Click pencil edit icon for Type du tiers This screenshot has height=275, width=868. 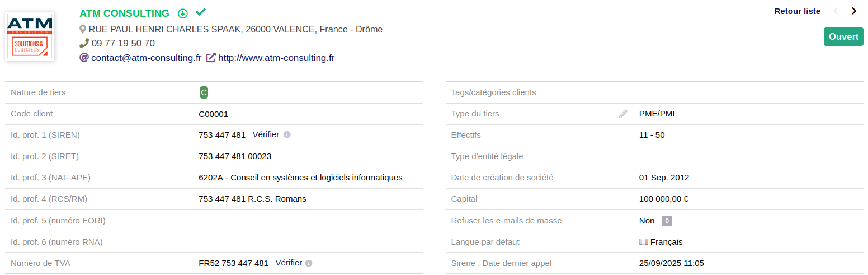[623, 114]
